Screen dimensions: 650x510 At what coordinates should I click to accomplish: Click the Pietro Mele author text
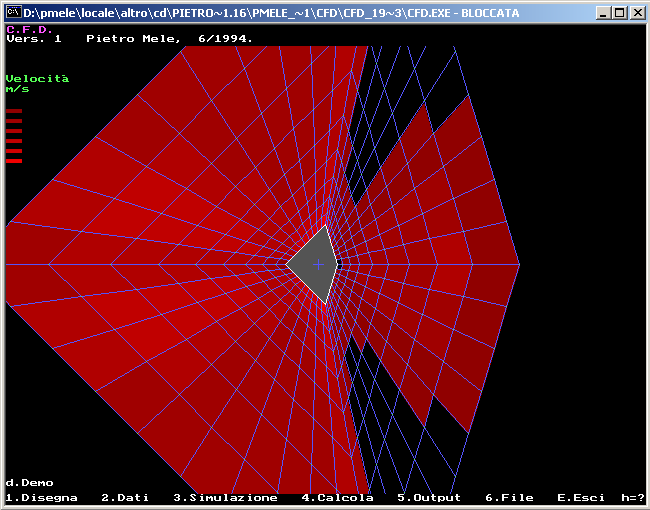(x=133, y=39)
